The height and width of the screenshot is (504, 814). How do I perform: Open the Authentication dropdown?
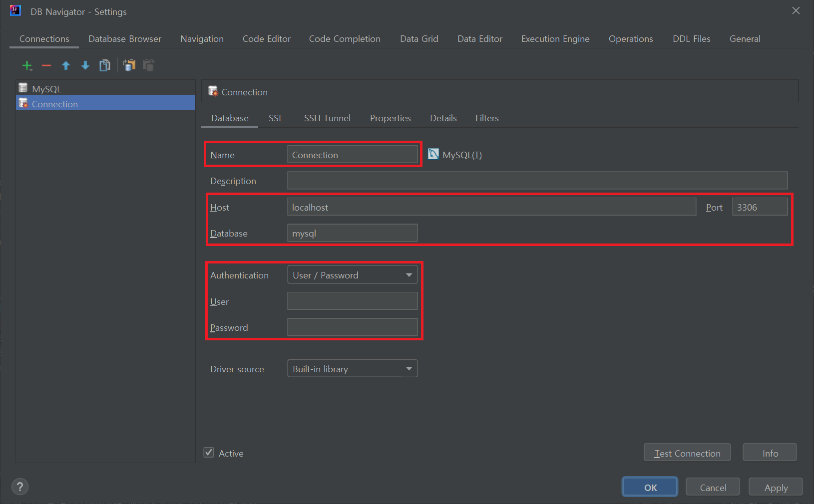[x=353, y=275]
